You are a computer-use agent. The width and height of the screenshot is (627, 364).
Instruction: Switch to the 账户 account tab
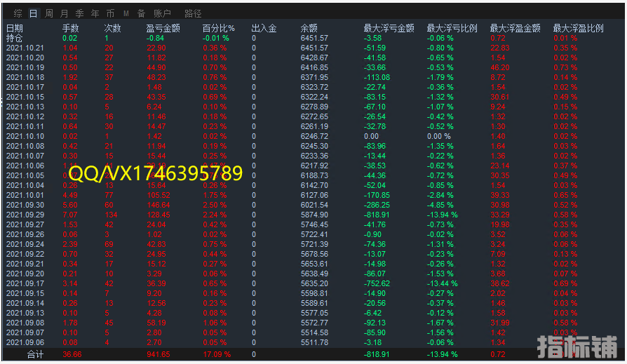pyautogui.click(x=162, y=13)
